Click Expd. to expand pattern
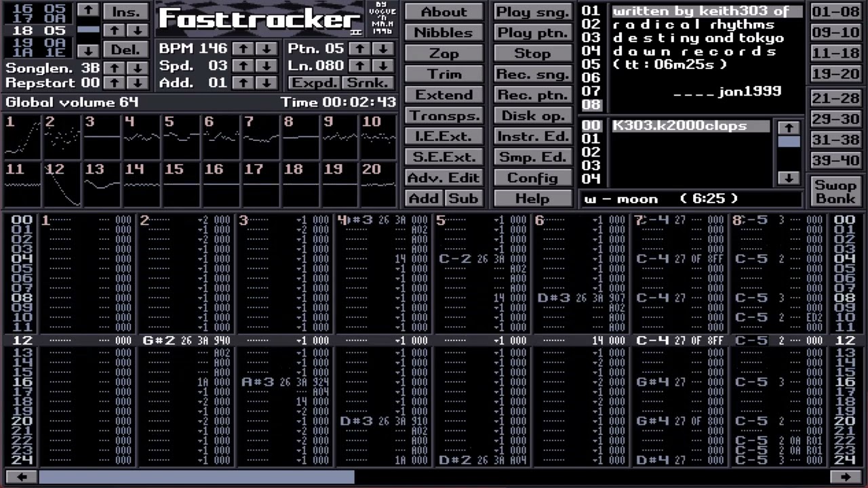The image size is (868, 488). pos(314,83)
